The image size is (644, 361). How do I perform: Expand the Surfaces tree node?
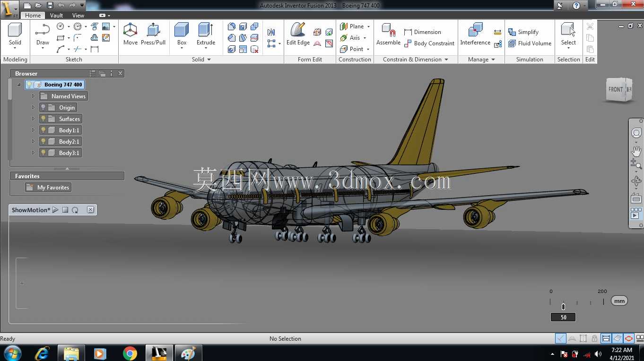coord(33,119)
